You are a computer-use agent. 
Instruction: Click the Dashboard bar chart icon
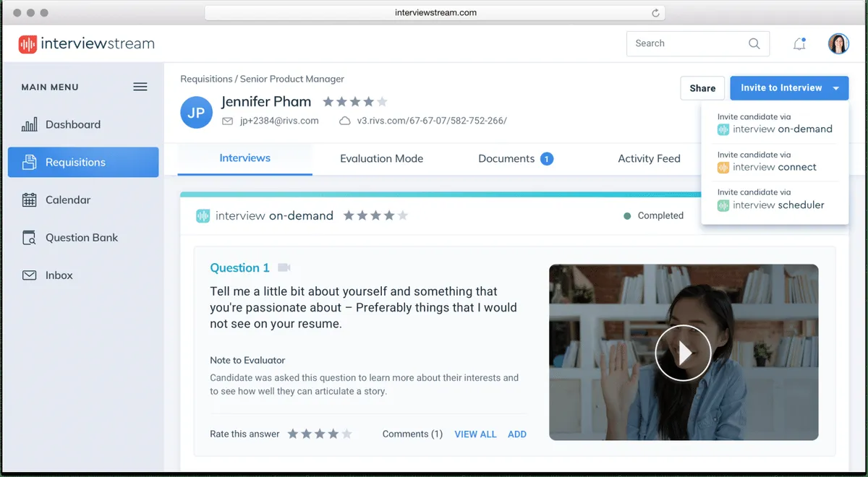tap(30, 124)
